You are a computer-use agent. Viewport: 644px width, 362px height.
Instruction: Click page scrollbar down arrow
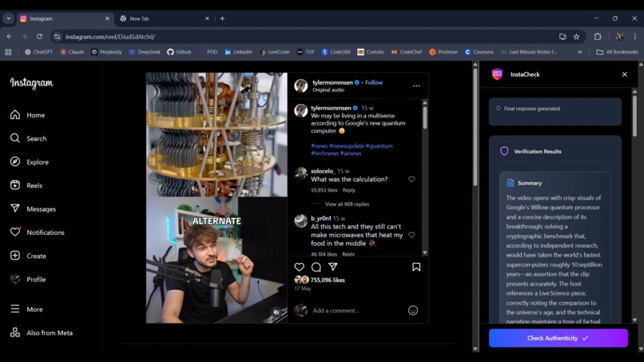click(475, 349)
